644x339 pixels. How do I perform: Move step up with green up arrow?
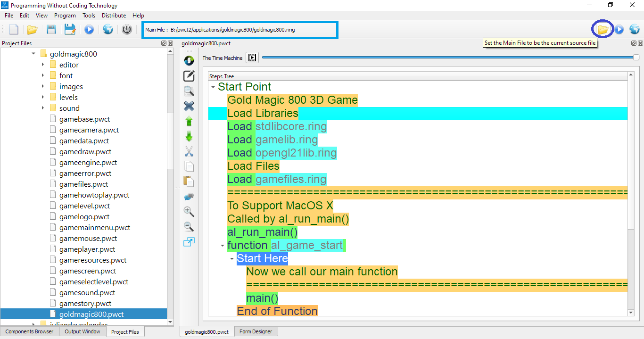point(189,121)
